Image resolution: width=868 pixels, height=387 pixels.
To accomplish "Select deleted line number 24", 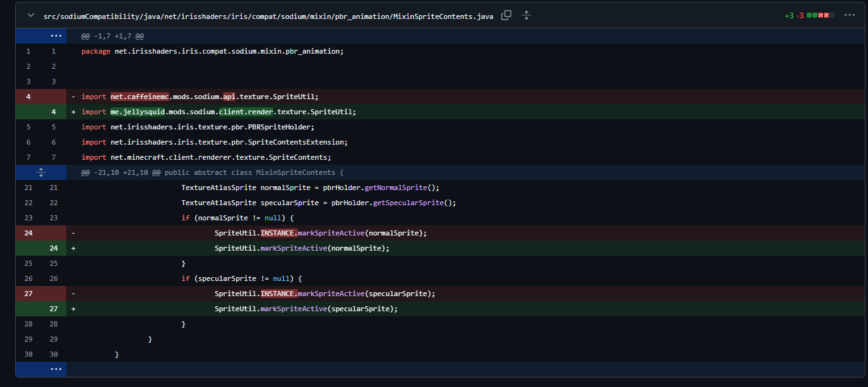I will point(28,233).
